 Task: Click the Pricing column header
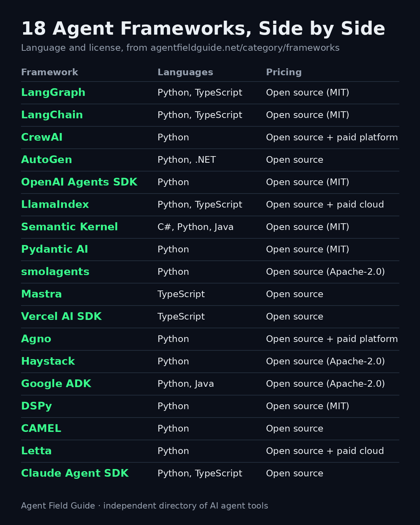283,73
